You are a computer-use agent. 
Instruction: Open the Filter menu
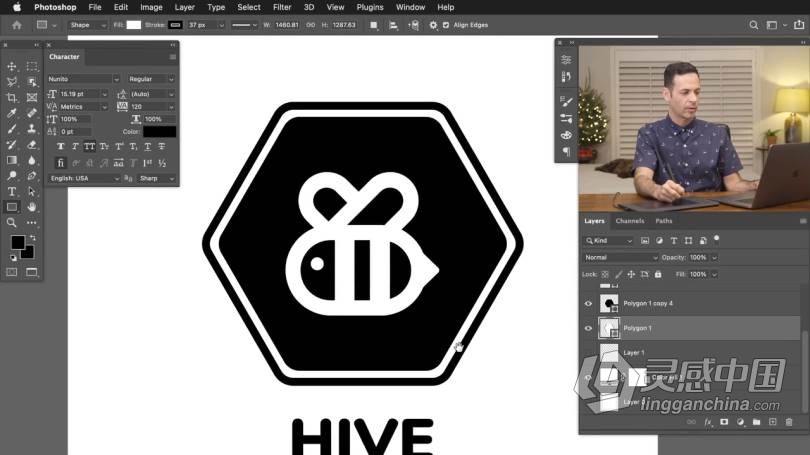pos(282,7)
